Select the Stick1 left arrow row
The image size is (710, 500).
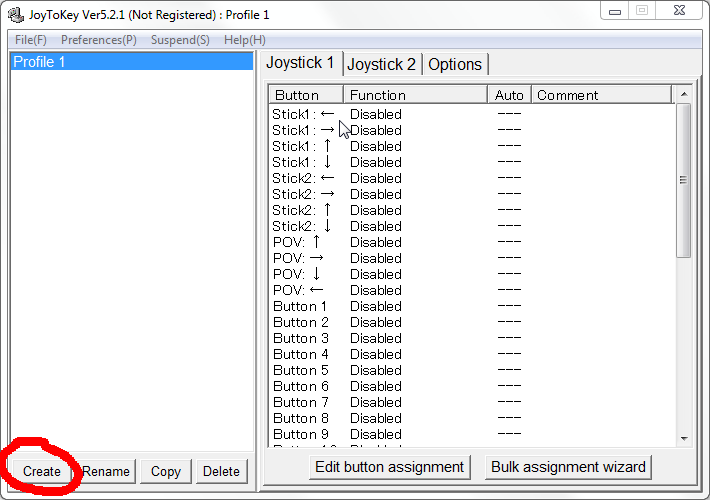click(x=471, y=114)
